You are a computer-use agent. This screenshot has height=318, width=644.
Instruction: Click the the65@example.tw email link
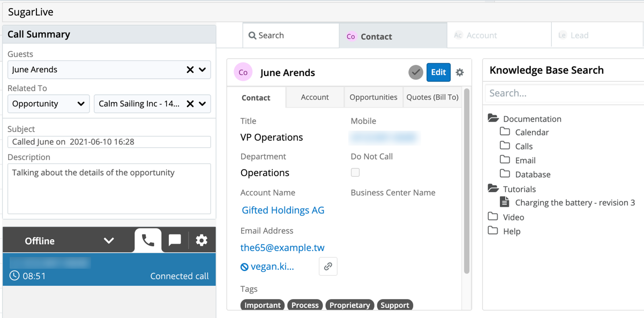click(282, 248)
